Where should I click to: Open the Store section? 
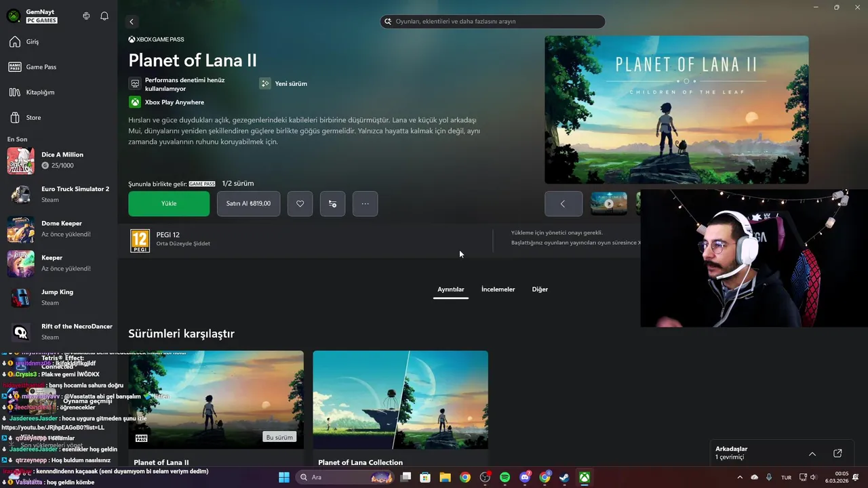pos(58,117)
